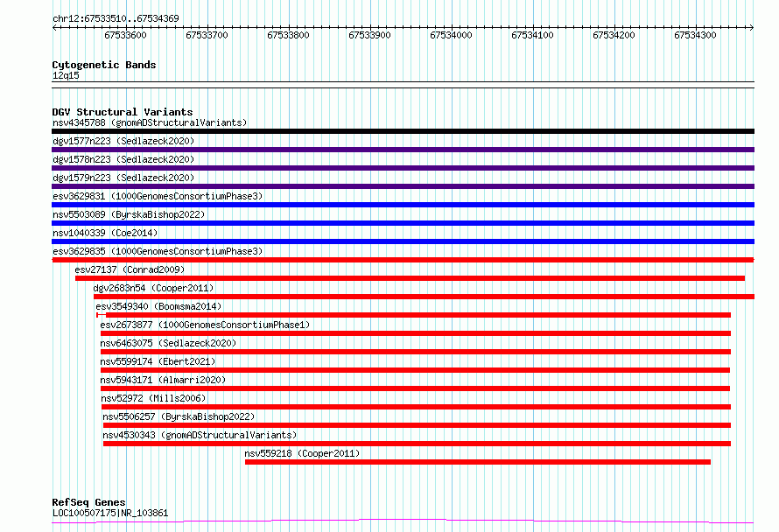Select the purple dgv1579n223 variant bar
The image size is (779, 532).
[403, 186]
